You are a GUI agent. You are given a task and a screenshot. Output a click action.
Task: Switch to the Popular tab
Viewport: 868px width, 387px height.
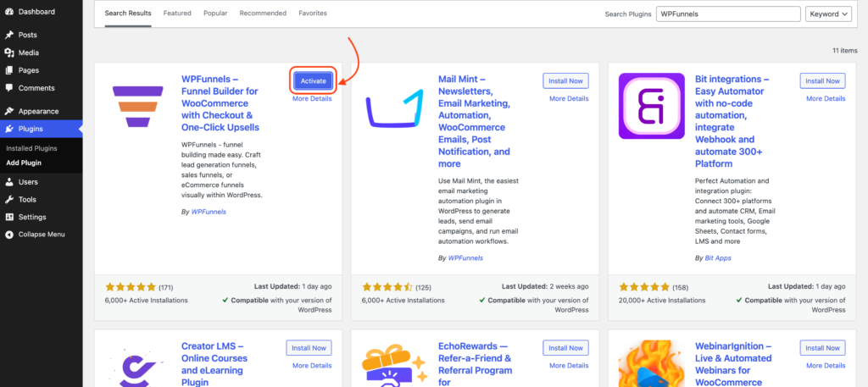215,14
